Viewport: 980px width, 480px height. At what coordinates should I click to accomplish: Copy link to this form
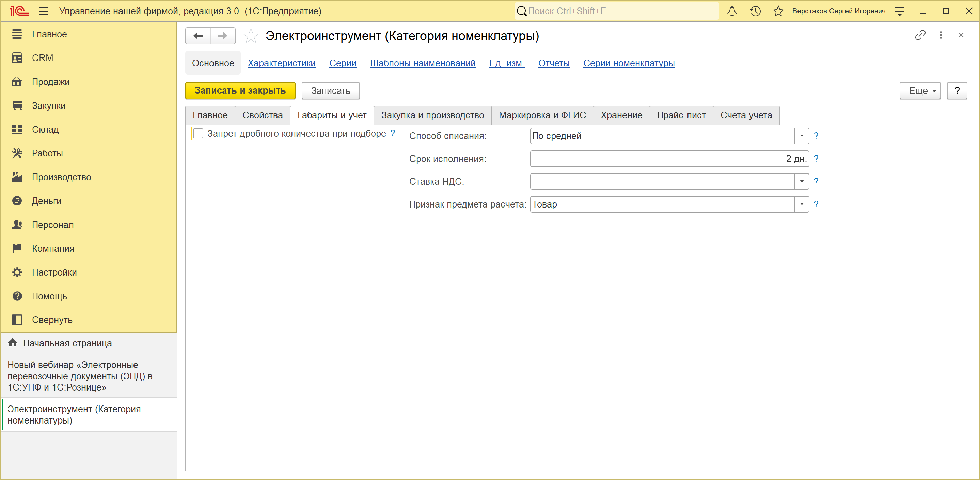920,35
